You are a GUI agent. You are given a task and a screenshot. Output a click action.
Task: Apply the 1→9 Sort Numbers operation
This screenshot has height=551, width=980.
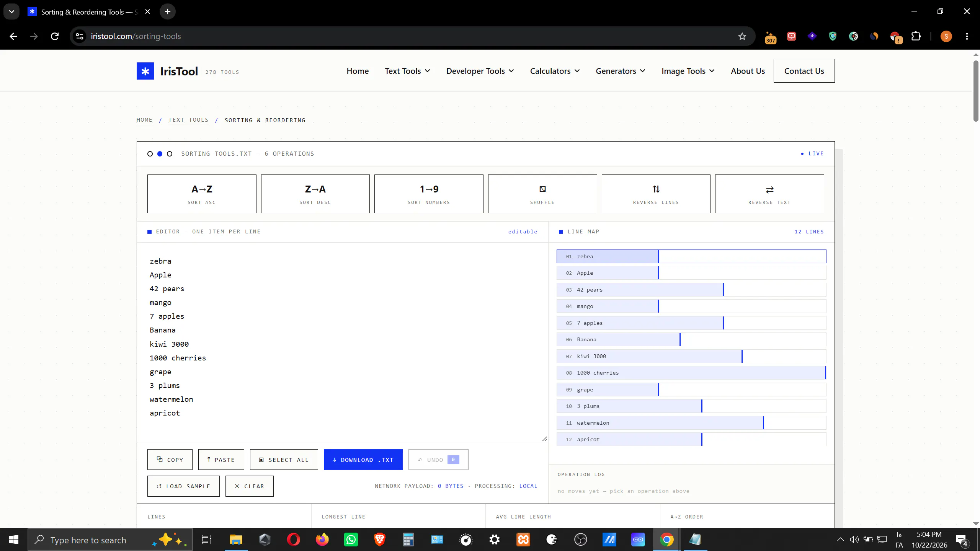[x=429, y=194]
